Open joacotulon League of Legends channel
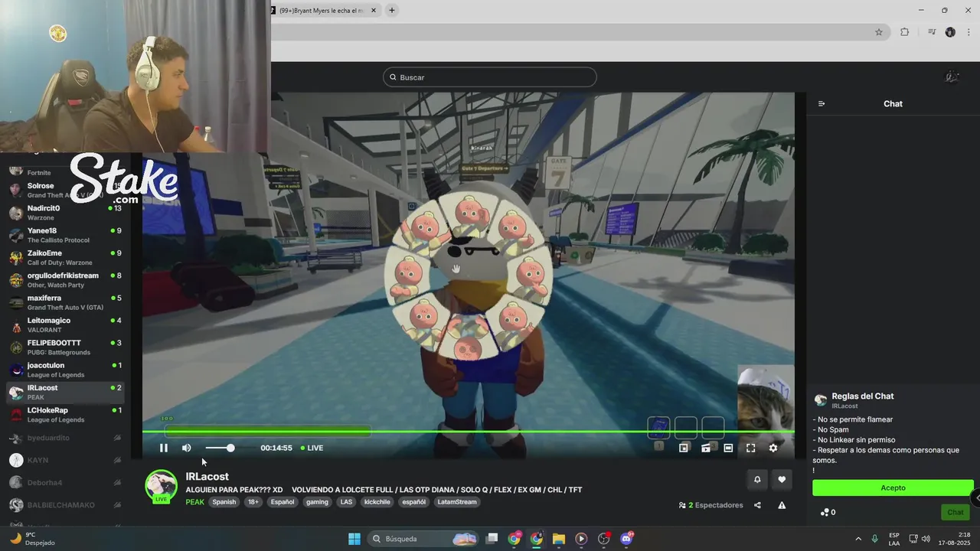This screenshot has height=551, width=980. coord(65,370)
